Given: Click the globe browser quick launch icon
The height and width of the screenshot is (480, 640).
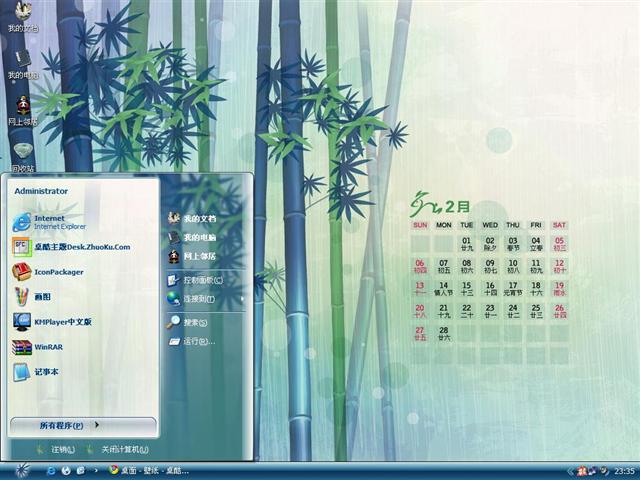Looking at the screenshot, I should [x=66, y=471].
